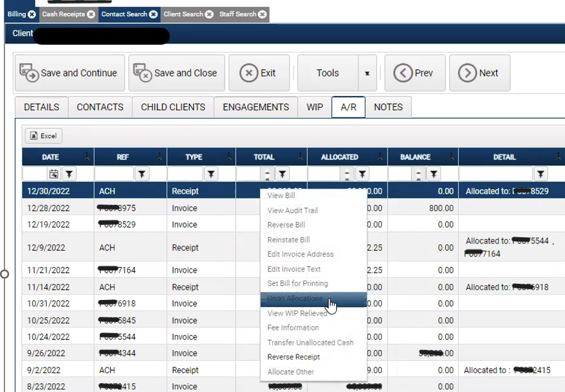Viewport: 565px width, 392px height.
Task: Click the ALLOCATED filter spinner arrows
Action: pyautogui.click(x=347, y=174)
